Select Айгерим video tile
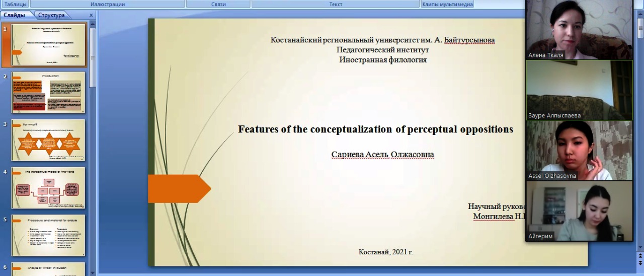Screen dimensions: 644x276 click(x=579, y=211)
